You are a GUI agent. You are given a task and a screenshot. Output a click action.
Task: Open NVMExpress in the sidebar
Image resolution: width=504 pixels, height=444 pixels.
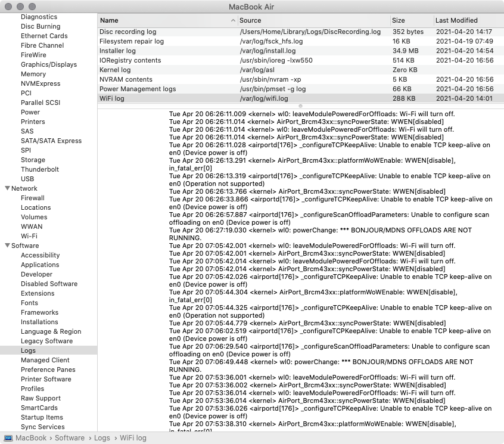pyautogui.click(x=41, y=83)
